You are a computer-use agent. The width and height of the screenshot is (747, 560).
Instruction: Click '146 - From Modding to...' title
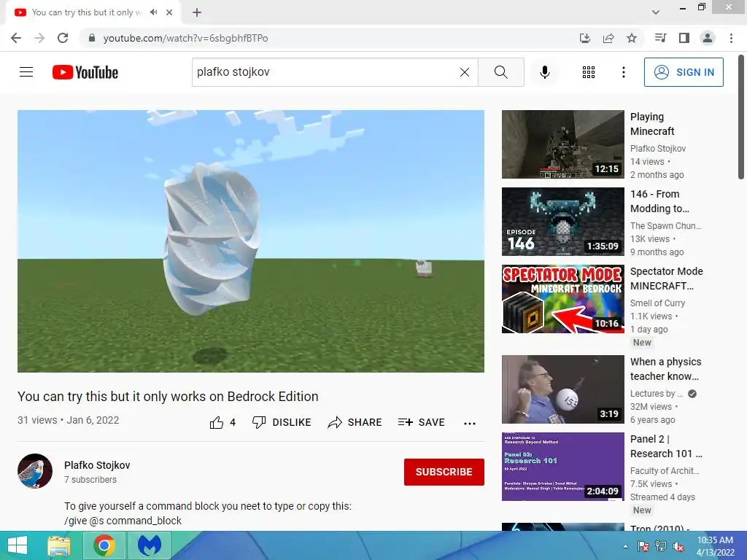click(659, 201)
